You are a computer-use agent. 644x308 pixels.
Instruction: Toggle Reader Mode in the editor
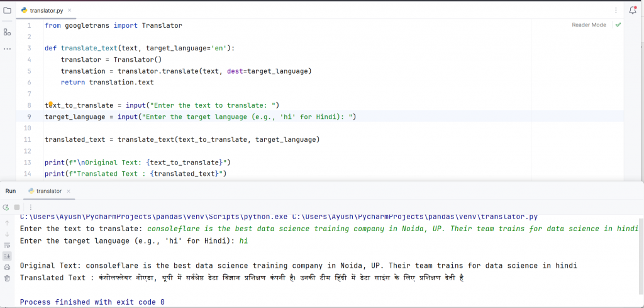(x=589, y=25)
